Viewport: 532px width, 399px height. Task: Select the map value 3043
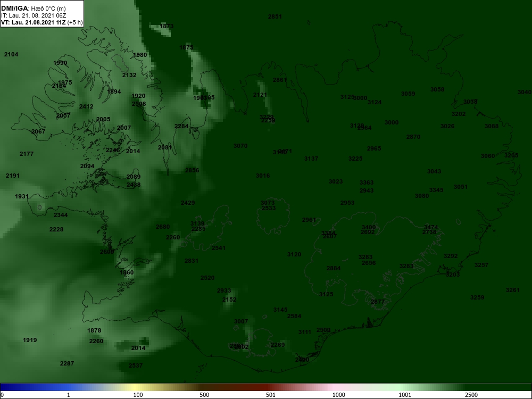click(434, 172)
